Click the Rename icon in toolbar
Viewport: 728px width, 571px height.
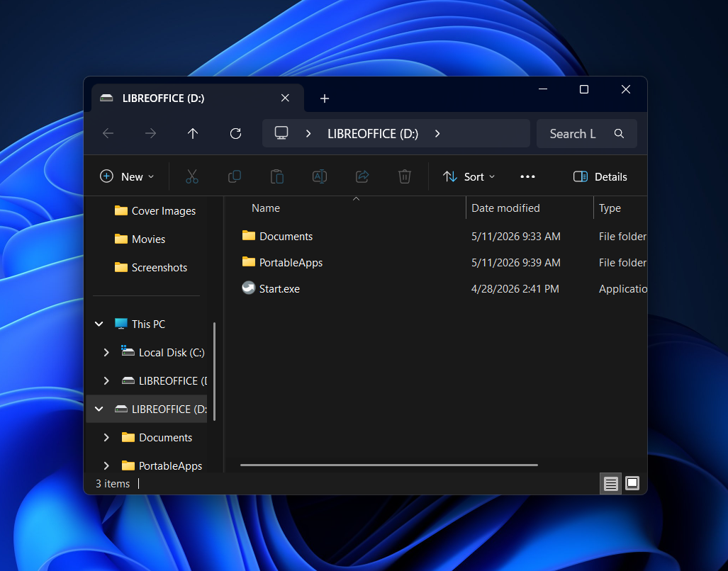(320, 176)
